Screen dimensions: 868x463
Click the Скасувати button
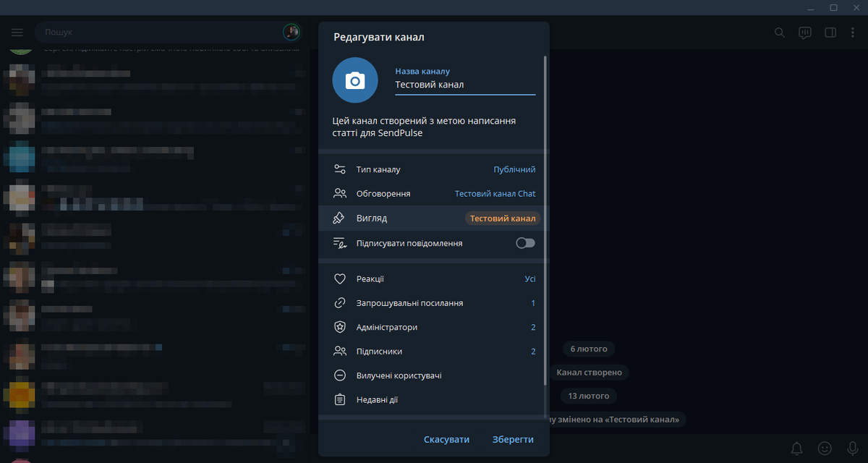tap(446, 439)
